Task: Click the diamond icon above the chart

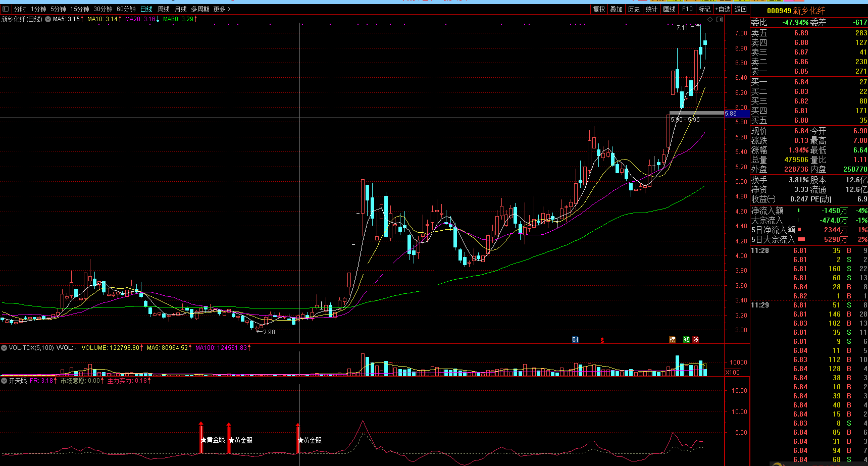Action: click(x=710, y=20)
